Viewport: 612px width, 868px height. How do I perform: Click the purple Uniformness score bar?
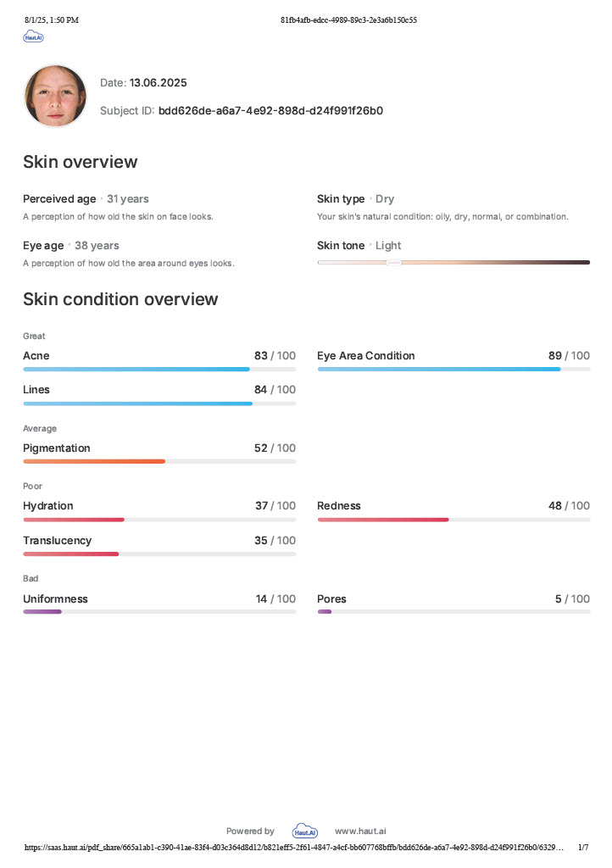coord(42,611)
